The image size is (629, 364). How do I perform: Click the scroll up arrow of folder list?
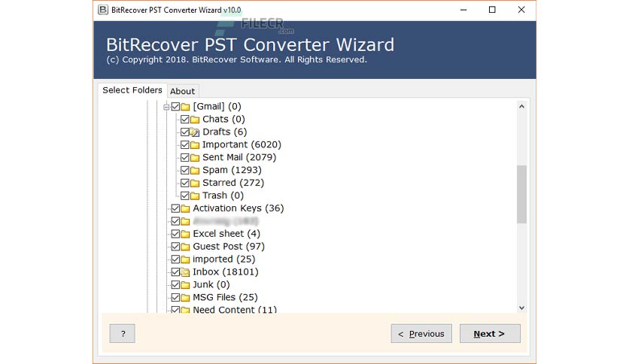tap(521, 106)
